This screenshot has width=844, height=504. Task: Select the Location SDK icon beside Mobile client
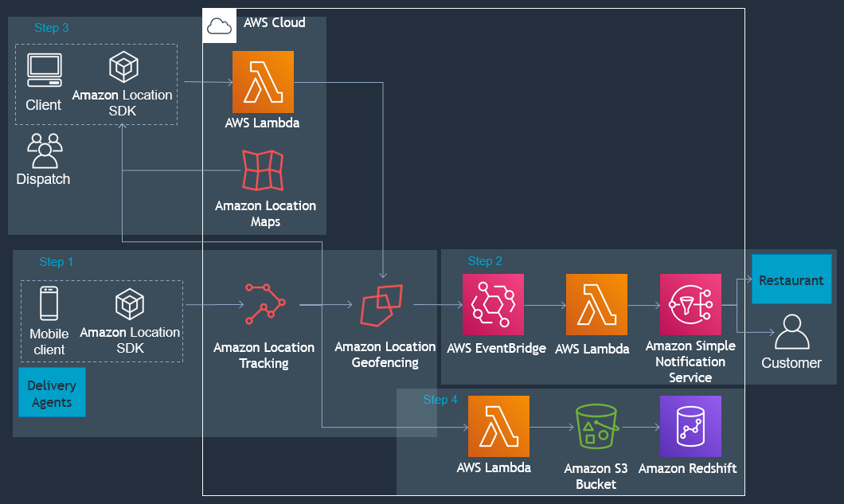tap(129, 305)
